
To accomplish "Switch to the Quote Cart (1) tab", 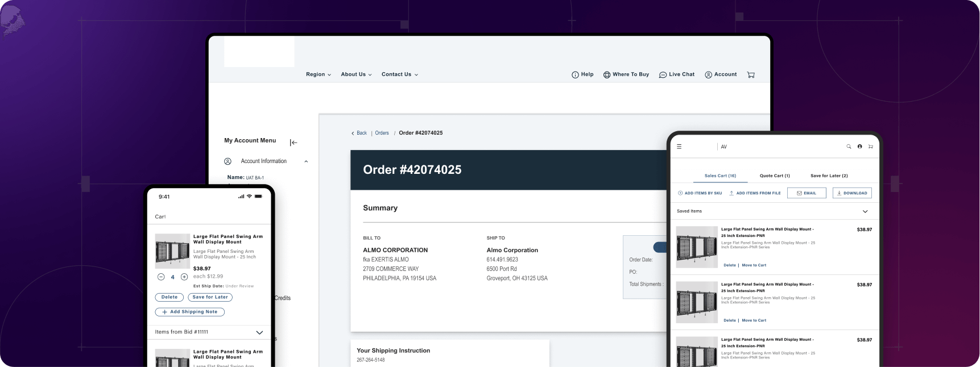I will pos(775,176).
